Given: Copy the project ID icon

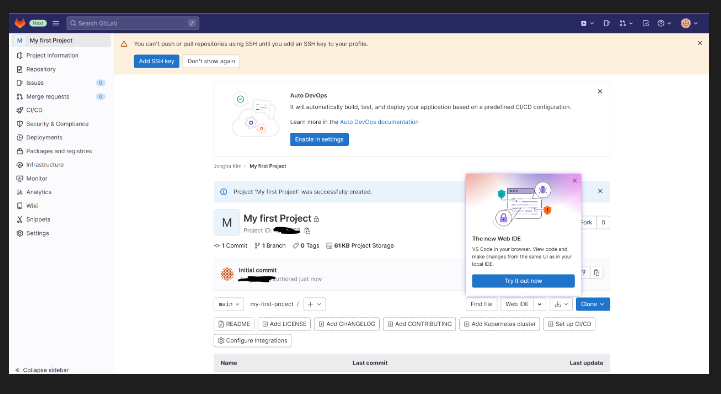Looking at the screenshot, I should pyautogui.click(x=307, y=230).
